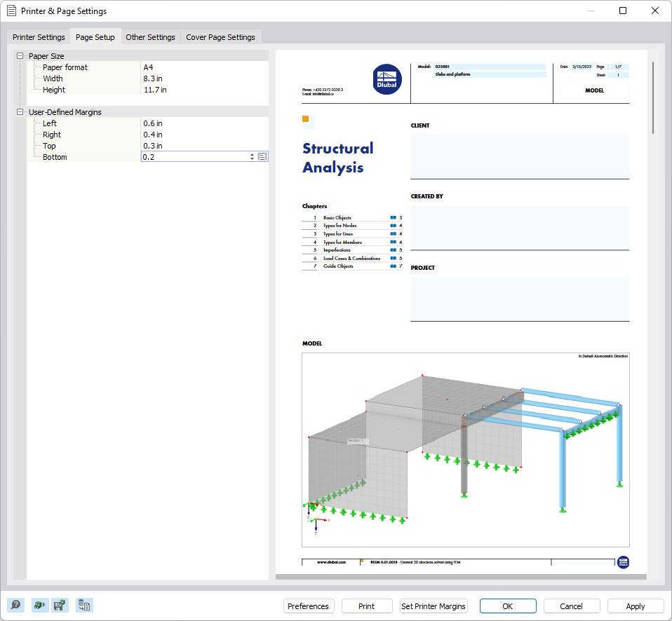Click the preview vertical scrollbar thumb

point(653,97)
